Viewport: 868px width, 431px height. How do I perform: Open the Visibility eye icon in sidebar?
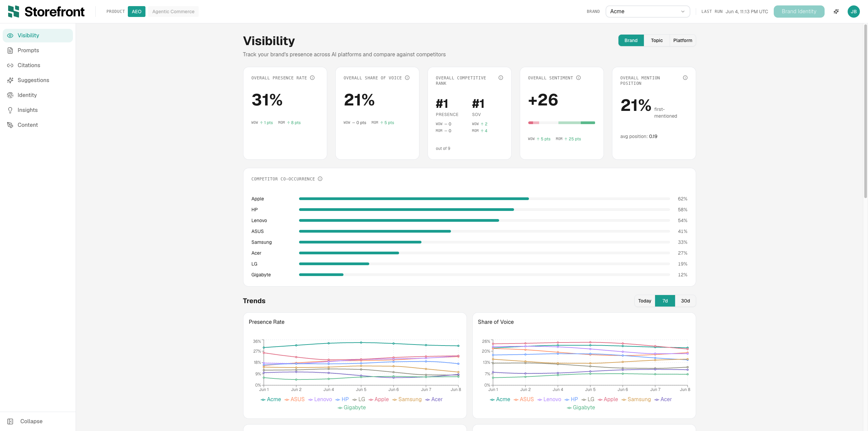coord(10,36)
